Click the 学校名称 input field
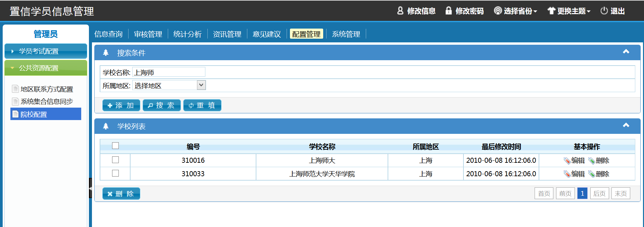The height and width of the screenshot is (227, 644). [169, 72]
